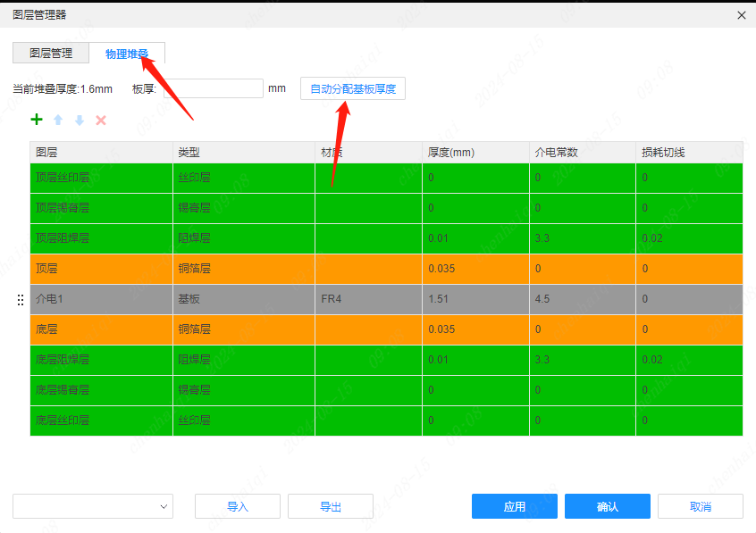Select the 物理堆叠 tab
Viewport: 756px width, 533px height.
click(x=127, y=54)
